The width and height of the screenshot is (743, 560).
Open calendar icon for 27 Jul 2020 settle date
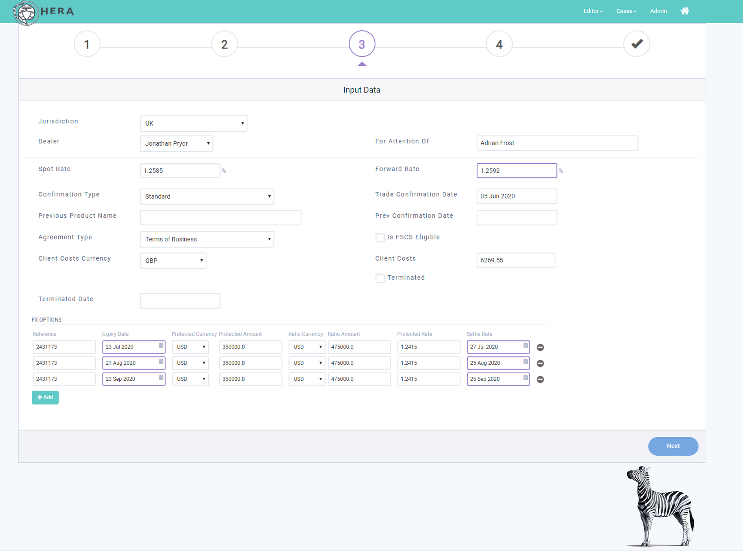coord(525,345)
